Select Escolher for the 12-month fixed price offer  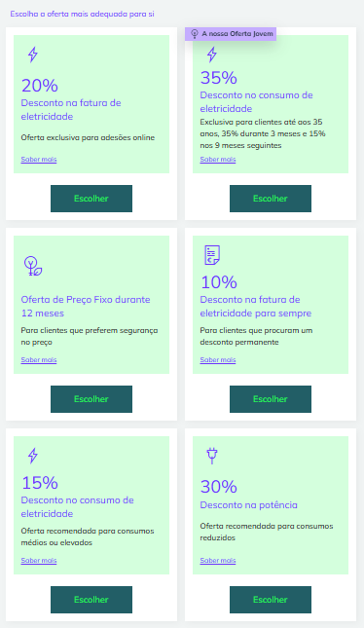click(91, 399)
